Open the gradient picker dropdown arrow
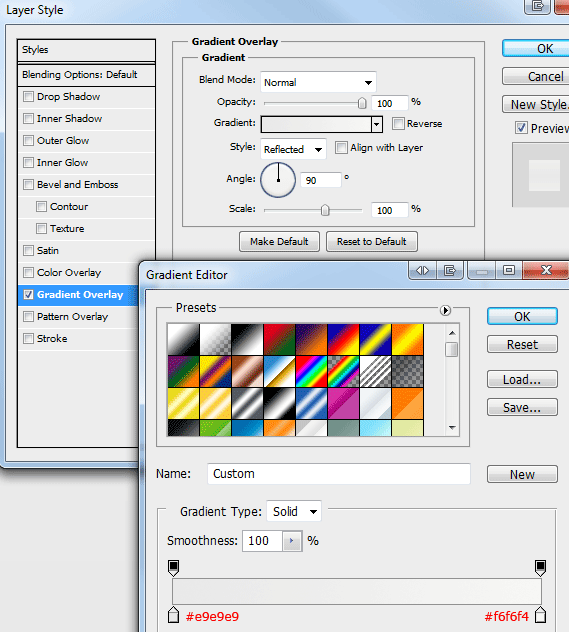 click(x=377, y=124)
